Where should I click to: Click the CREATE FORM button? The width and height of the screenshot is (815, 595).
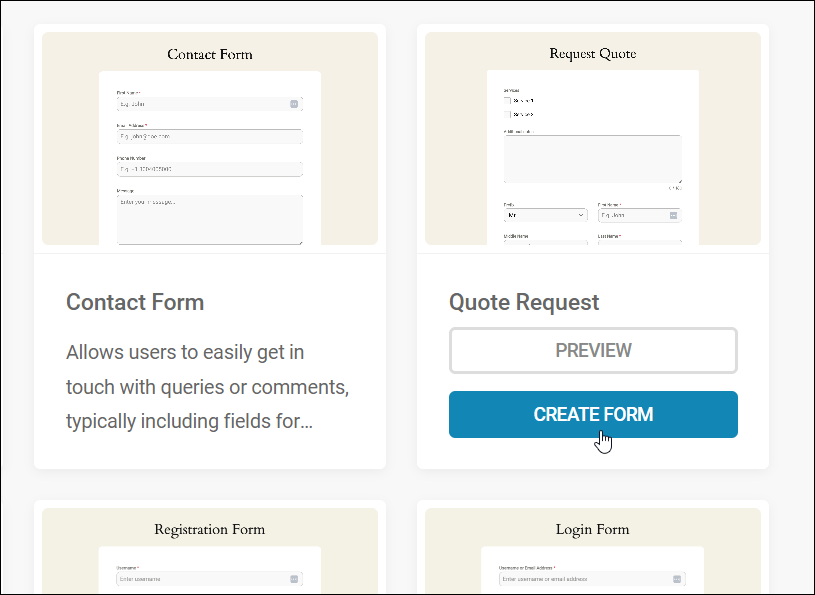tap(593, 414)
